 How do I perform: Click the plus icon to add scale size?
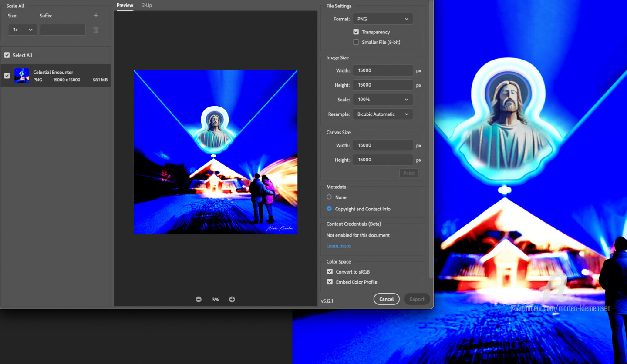pyautogui.click(x=96, y=16)
